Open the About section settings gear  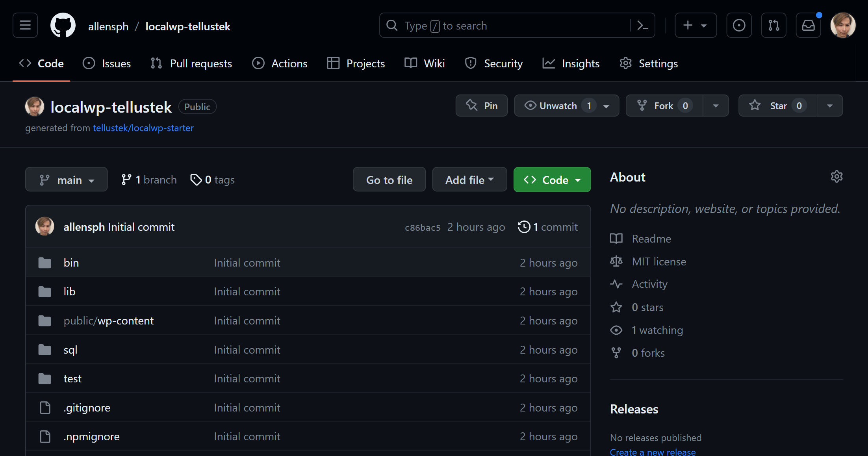click(836, 176)
